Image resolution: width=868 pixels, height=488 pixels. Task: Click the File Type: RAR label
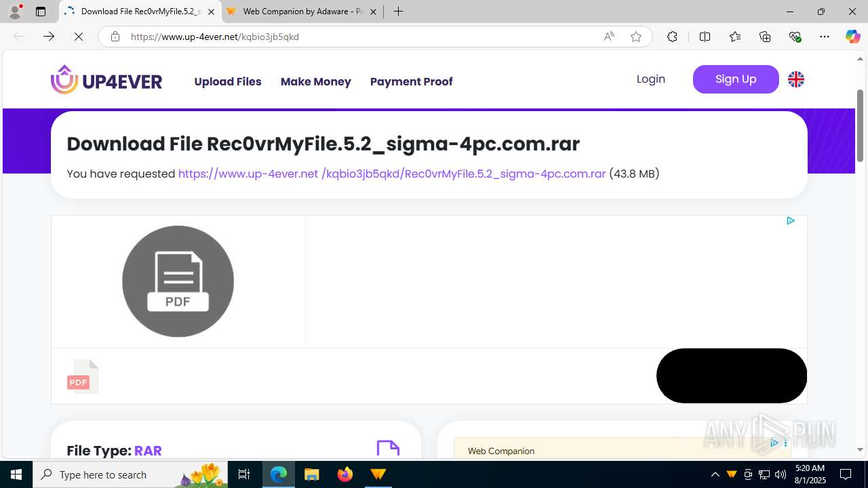coord(114,451)
